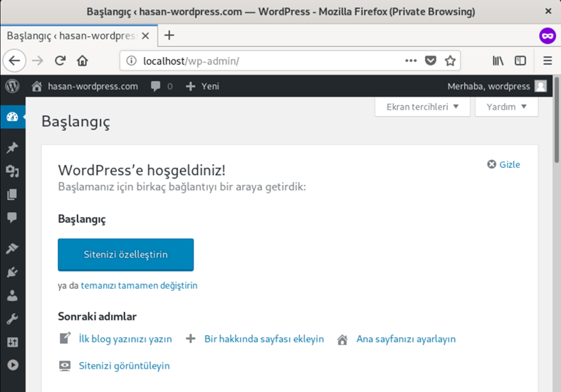This screenshot has height=392, width=561.
Task: Click Bir hakkında sayfası ekleyin link
Action: coord(264,339)
